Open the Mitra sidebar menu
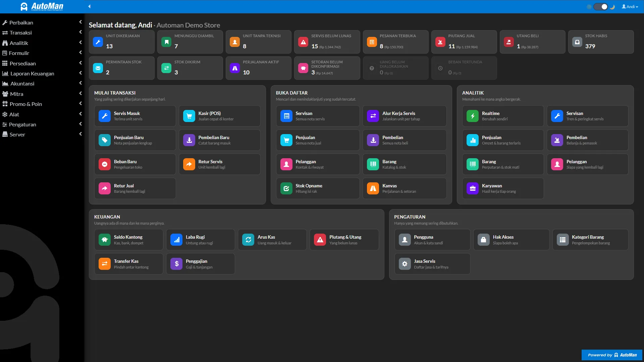Screen dimensions: 644x362 pos(42,94)
